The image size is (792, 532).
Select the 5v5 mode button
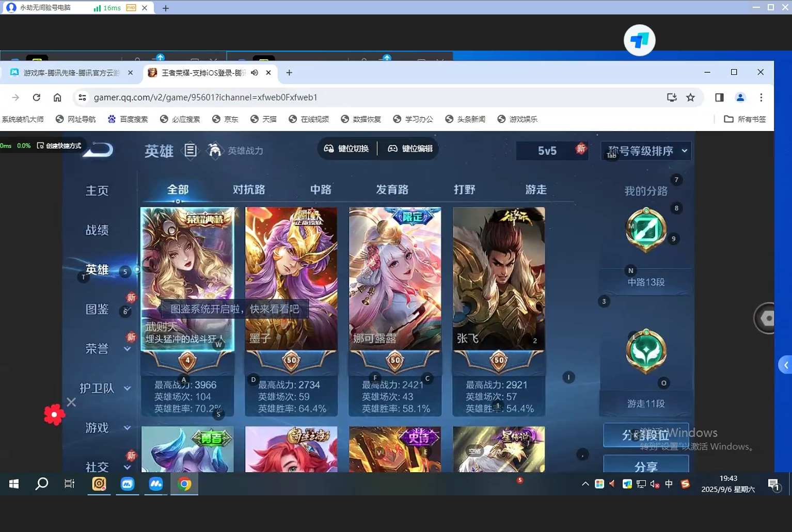coord(552,151)
